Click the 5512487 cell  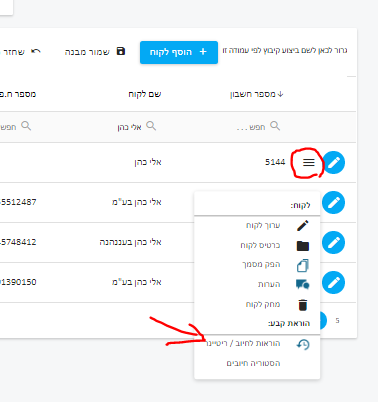pyautogui.click(x=18, y=202)
